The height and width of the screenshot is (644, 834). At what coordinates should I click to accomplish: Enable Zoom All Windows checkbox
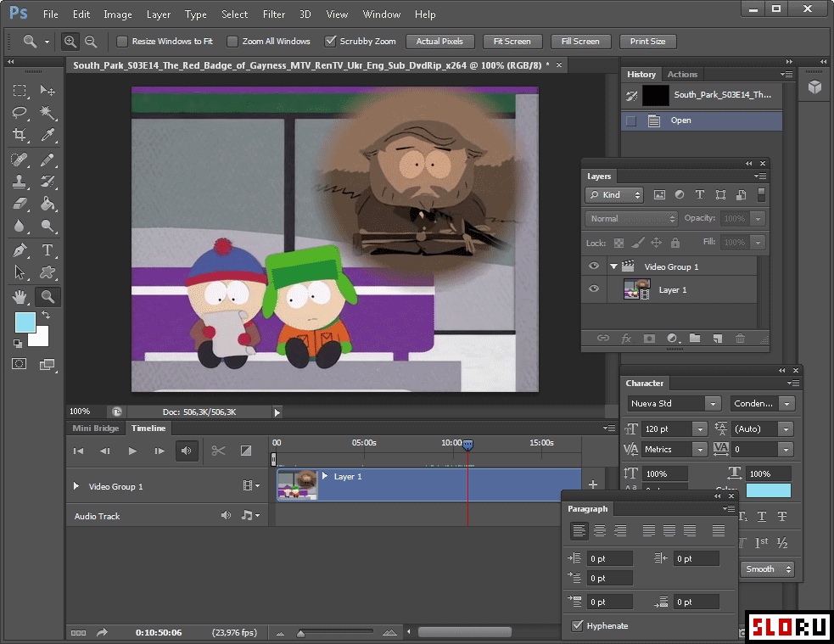[232, 42]
